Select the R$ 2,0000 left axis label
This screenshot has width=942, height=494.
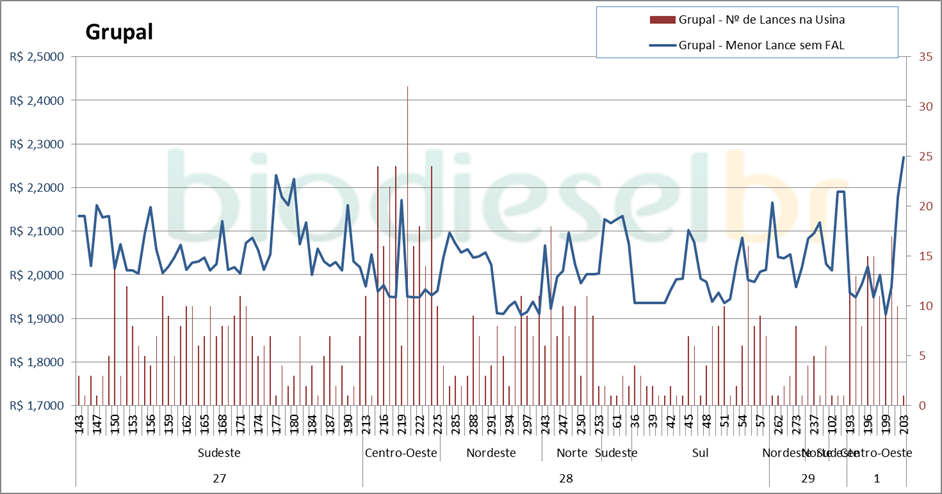pyautogui.click(x=35, y=275)
